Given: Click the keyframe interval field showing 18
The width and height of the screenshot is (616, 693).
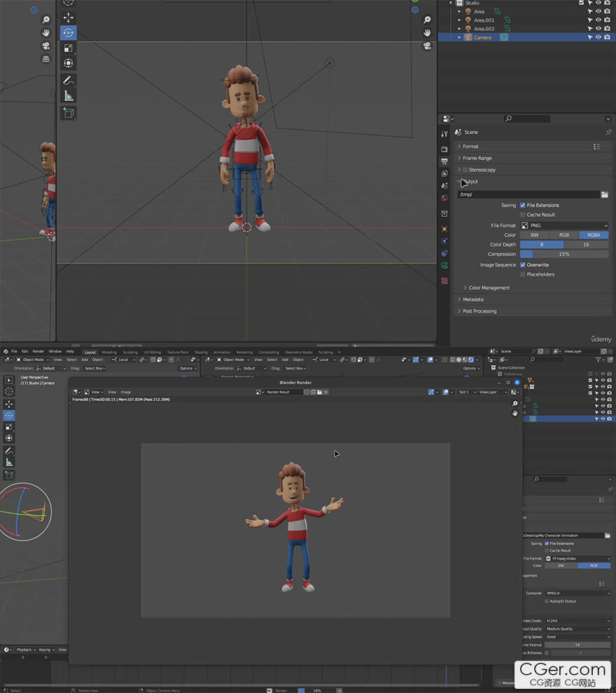Looking at the screenshot, I should (577, 645).
